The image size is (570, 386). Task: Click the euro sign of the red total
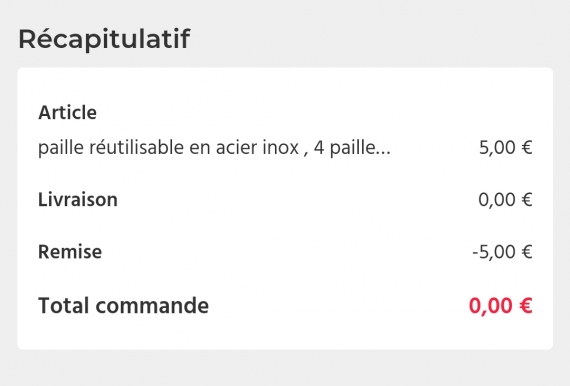click(526, 306)
